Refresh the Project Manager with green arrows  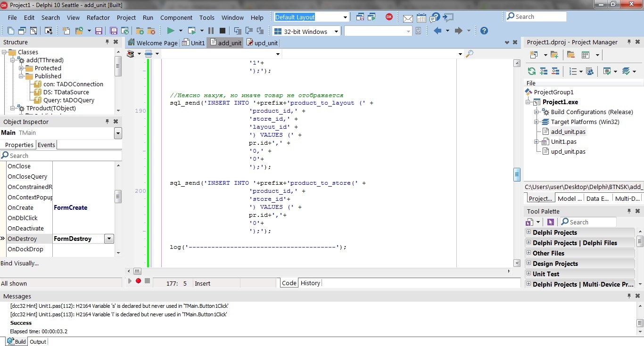[x=532, y=71]
